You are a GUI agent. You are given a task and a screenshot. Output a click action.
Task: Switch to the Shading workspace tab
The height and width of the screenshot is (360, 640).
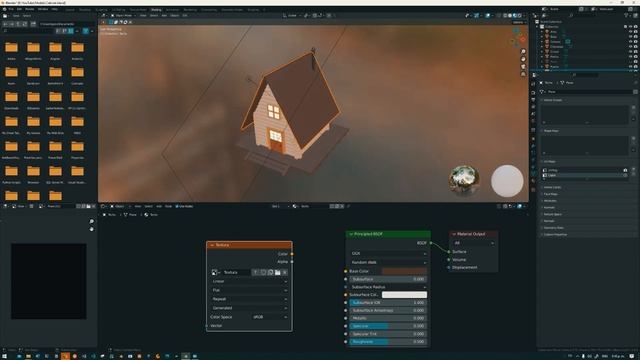[x=156, y=9]
